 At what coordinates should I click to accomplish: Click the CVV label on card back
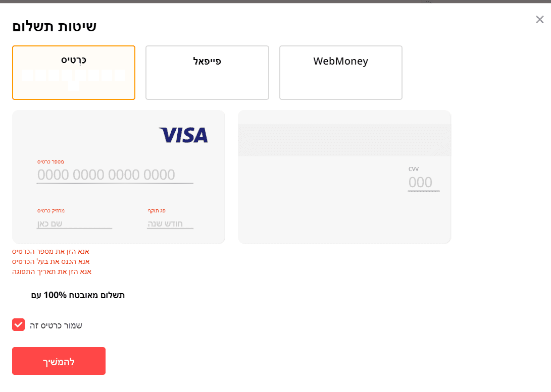click(x=414, y=169)
